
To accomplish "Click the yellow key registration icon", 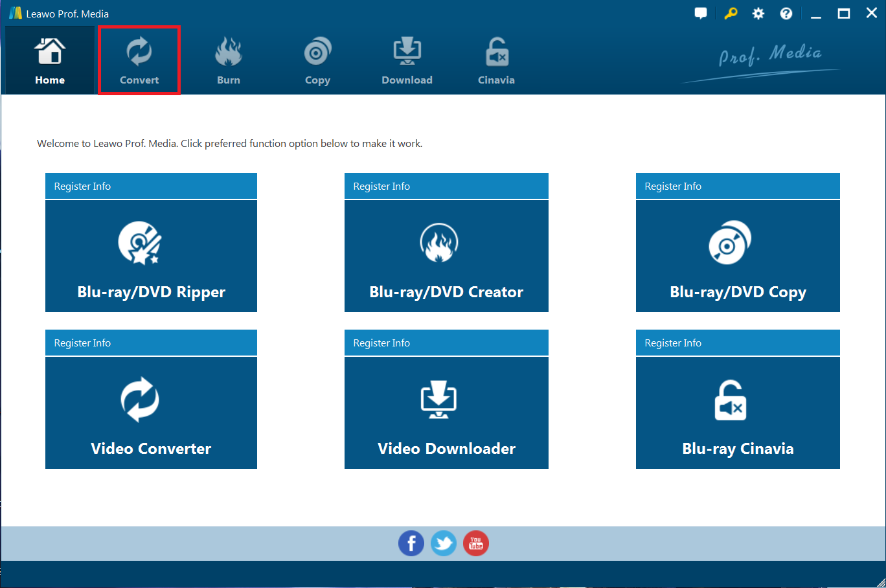I will tap(730, 13).
